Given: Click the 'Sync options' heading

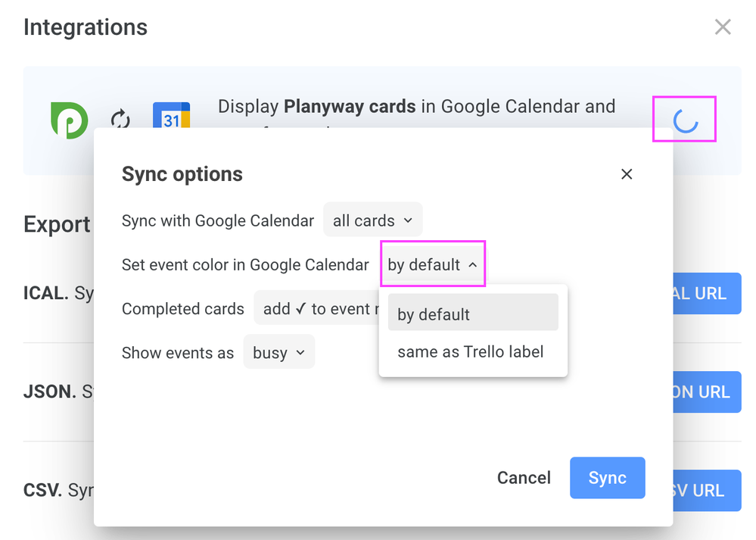Looking at the screenshot, I should [182, 174].
